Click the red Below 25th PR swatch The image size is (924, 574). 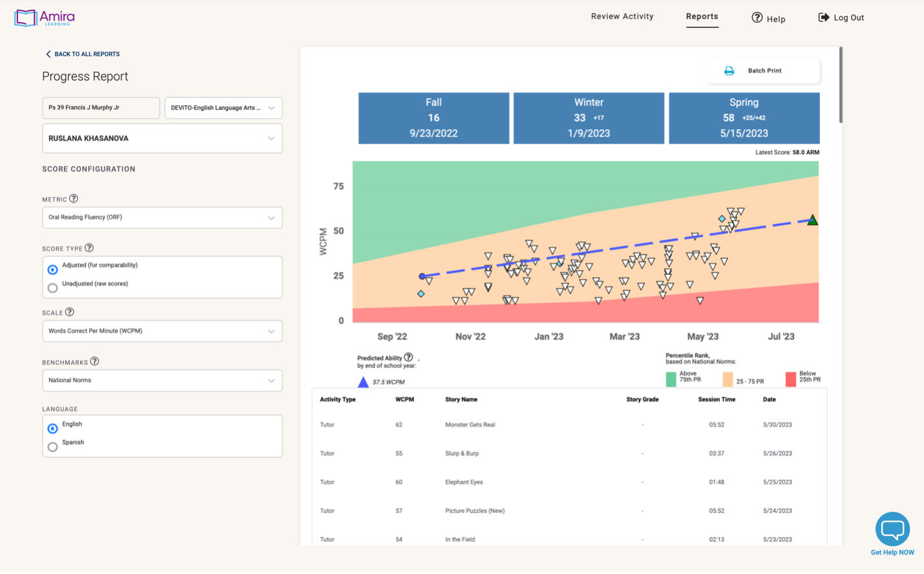tap(791, 379)
